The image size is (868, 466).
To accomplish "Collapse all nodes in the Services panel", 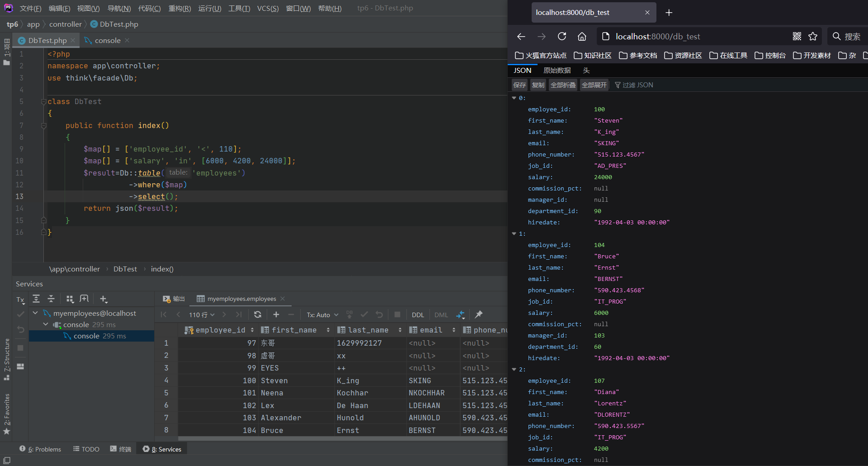I will [x=51, y=299].
